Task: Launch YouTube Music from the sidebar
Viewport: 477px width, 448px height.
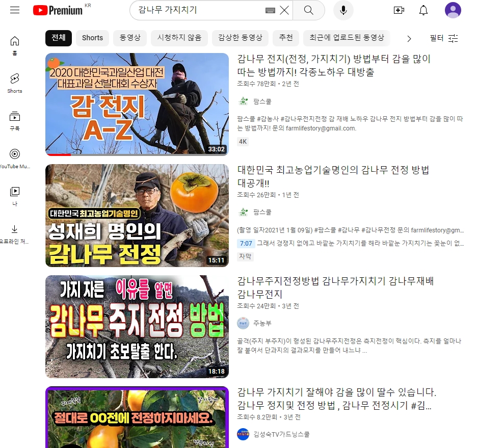Action: tap(15, 153)
